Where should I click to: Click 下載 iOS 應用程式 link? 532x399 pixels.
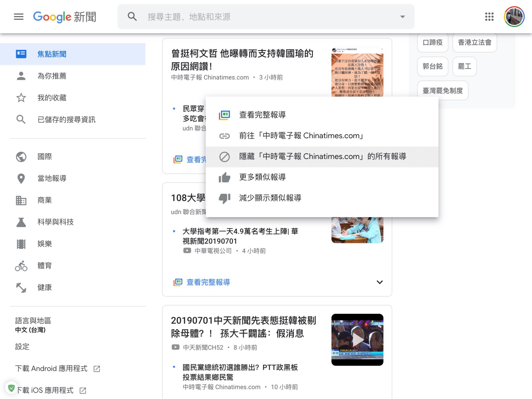pyautogui.click(x=45, y=390)
